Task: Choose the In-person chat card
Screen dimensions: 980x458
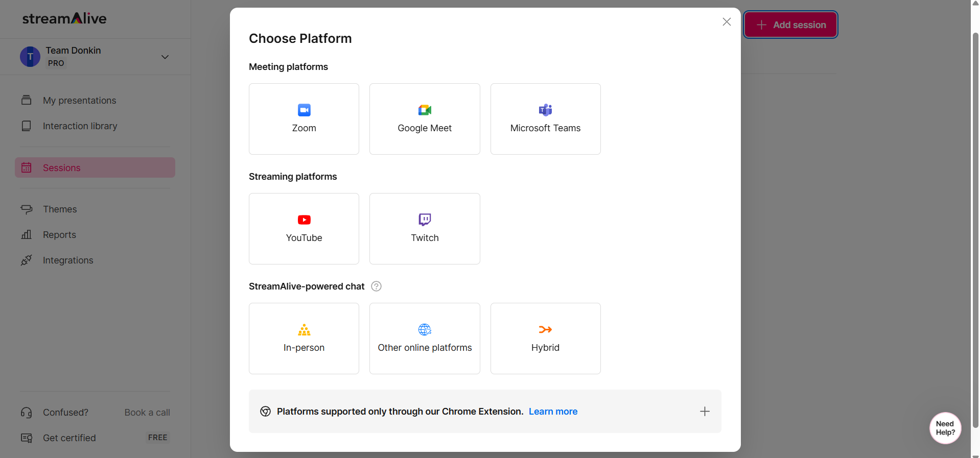Action: 304,339
